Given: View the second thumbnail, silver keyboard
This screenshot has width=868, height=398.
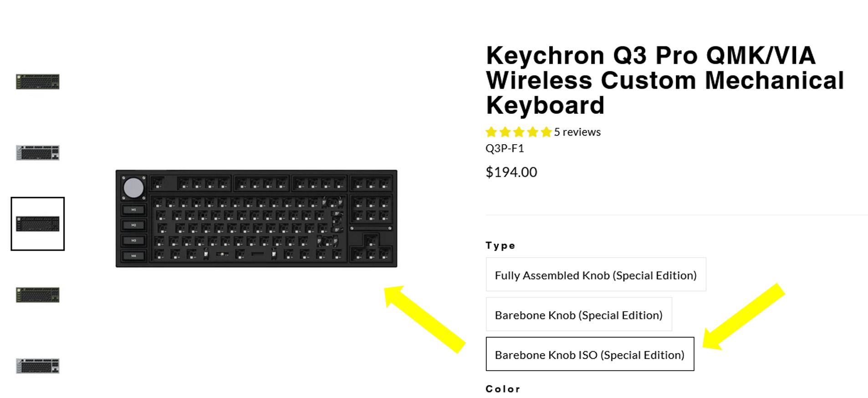Looking at the screenshot, I should click(38, 153).
